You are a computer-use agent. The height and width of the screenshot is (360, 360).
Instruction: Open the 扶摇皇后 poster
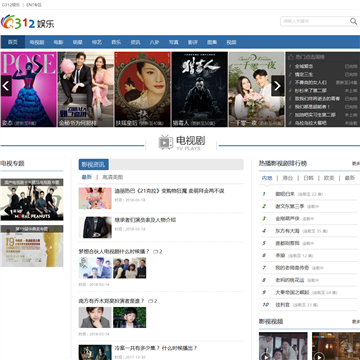coord(143,89)
